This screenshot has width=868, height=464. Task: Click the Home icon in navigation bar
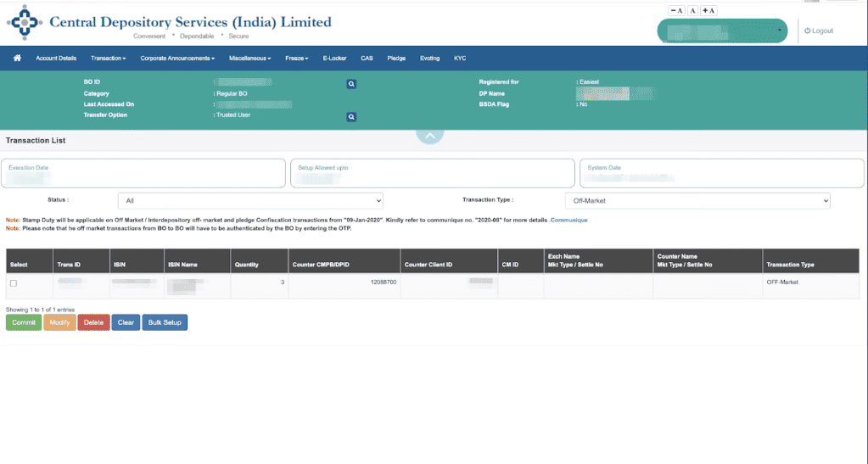point(17,59)
